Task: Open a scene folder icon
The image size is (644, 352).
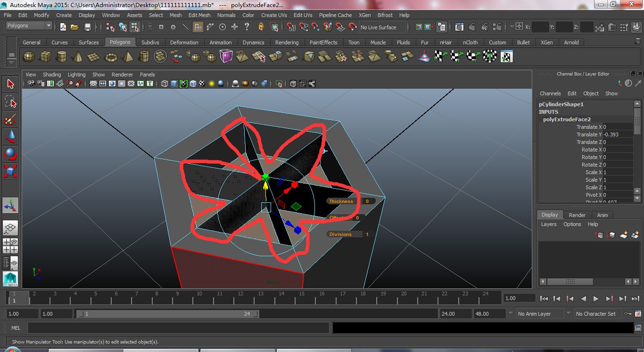Action: tap(74, 27)
